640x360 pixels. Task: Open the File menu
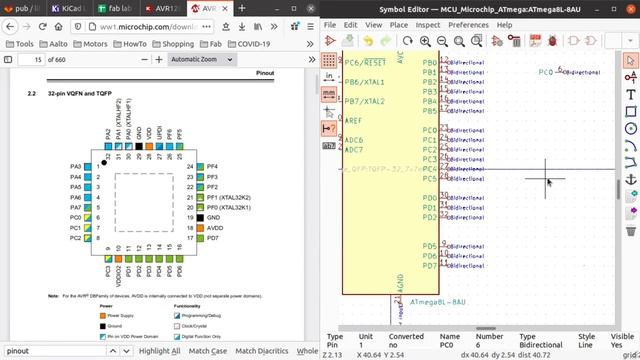tap(330, 25)
